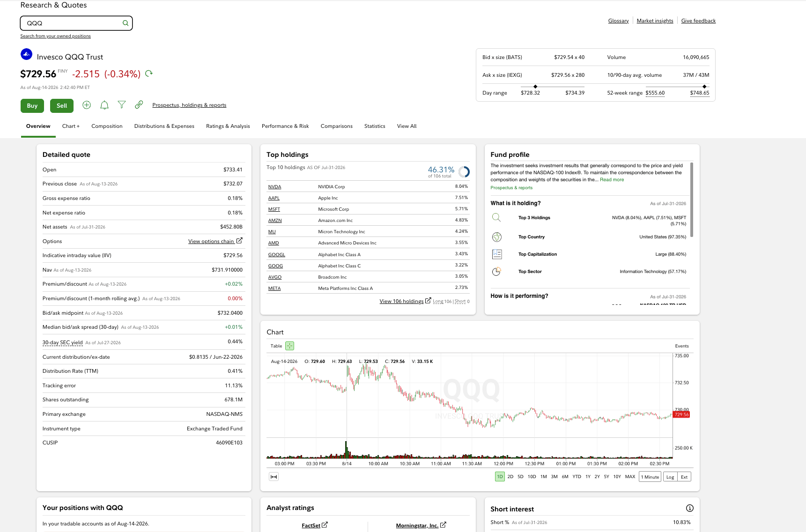The image size is (806, 532).
Task: Open external icon beside View options chain
Action: [239, 241]
